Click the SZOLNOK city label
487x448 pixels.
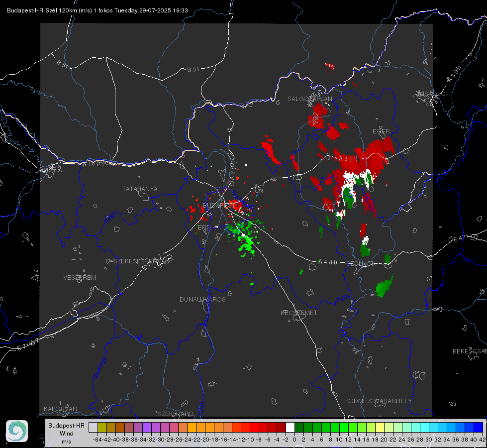point(362,264)
